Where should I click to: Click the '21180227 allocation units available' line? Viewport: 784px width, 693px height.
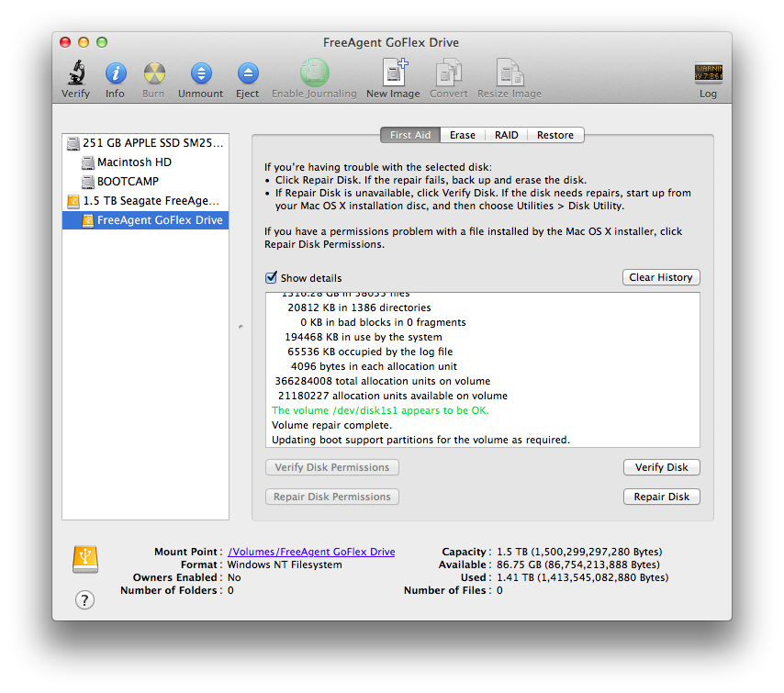(x=393, y=396)
